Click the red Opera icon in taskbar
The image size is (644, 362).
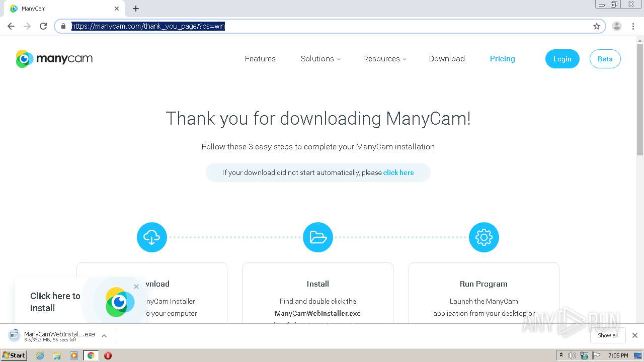coord(108,355)
